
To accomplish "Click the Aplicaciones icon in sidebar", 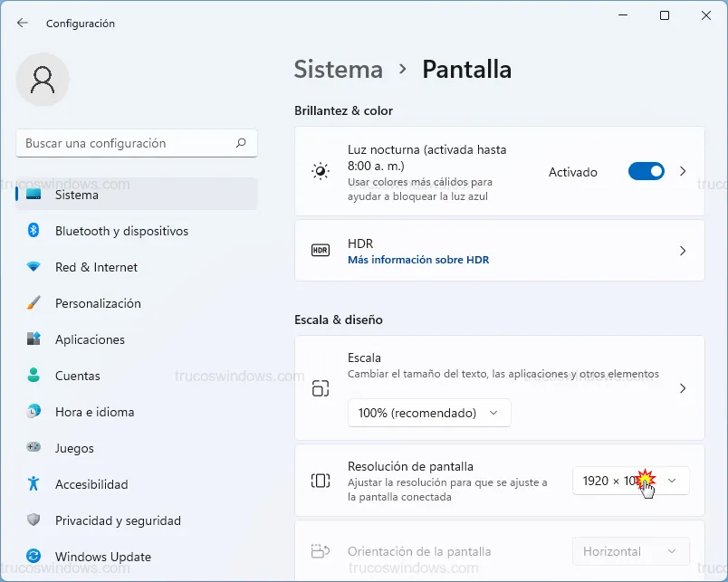I will coord(34,339).
